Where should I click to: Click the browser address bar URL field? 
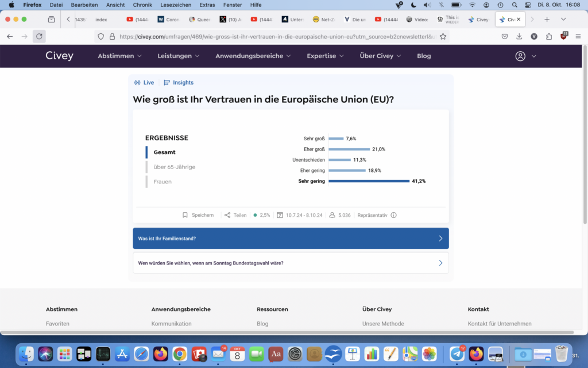click(x=276, y=36)
